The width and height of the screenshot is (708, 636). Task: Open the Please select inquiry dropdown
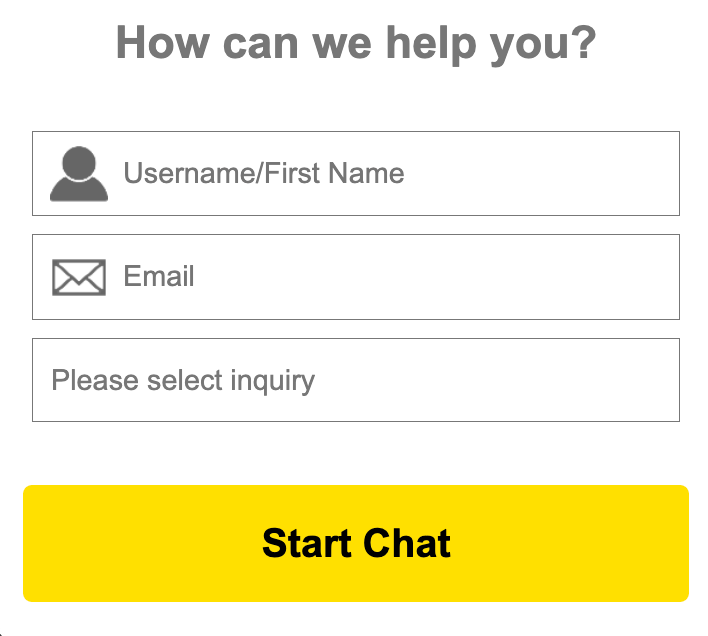(356, 380)
